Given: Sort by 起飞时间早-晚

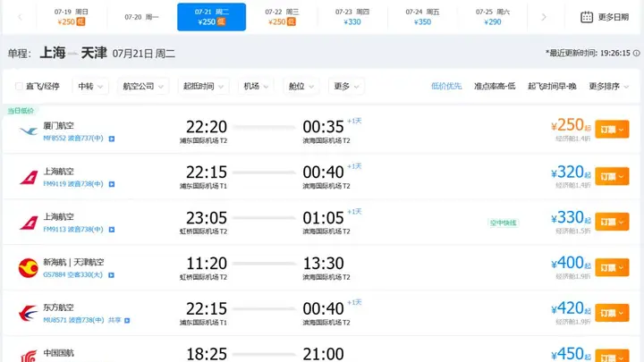Looking at the screenshot, I should pyautogui.click(x=552, y=86).
